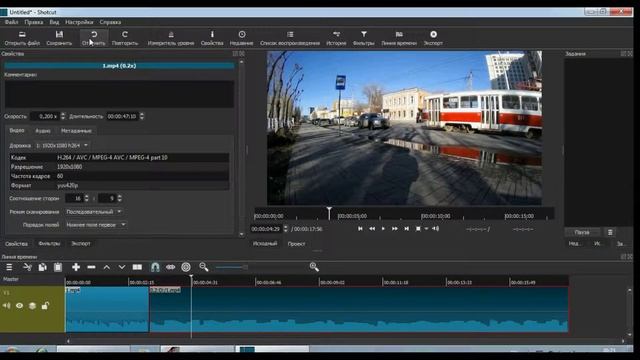The image size is (640, 360).
Task: Click the speed value stepper arrows
Action: point(62,116)
